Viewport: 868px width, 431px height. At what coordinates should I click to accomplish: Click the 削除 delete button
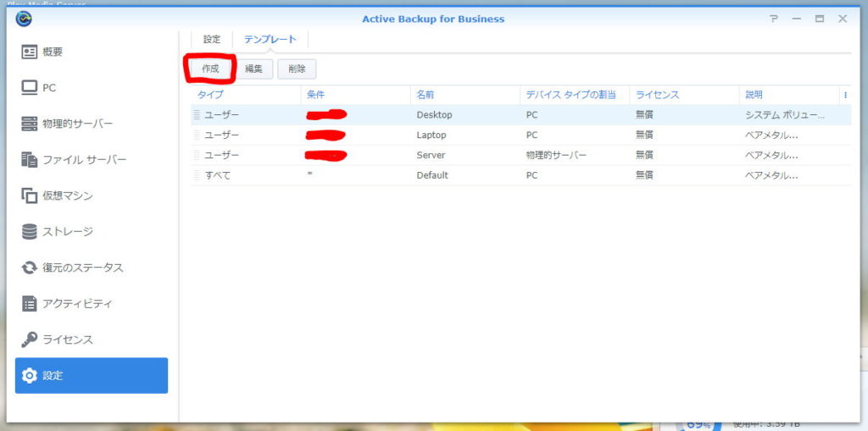pos(297,69)
